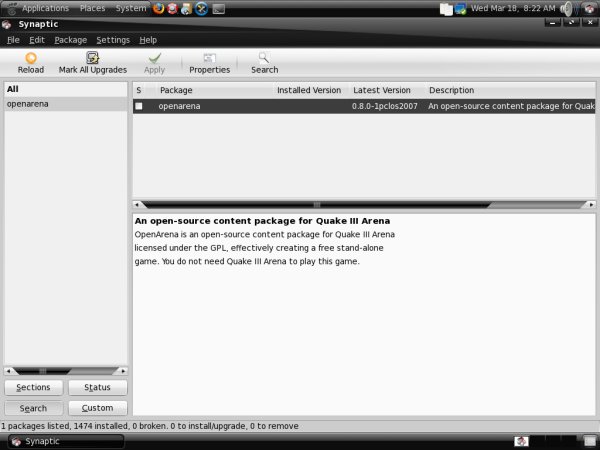Select the openarena package row name

tap(179, 106)
